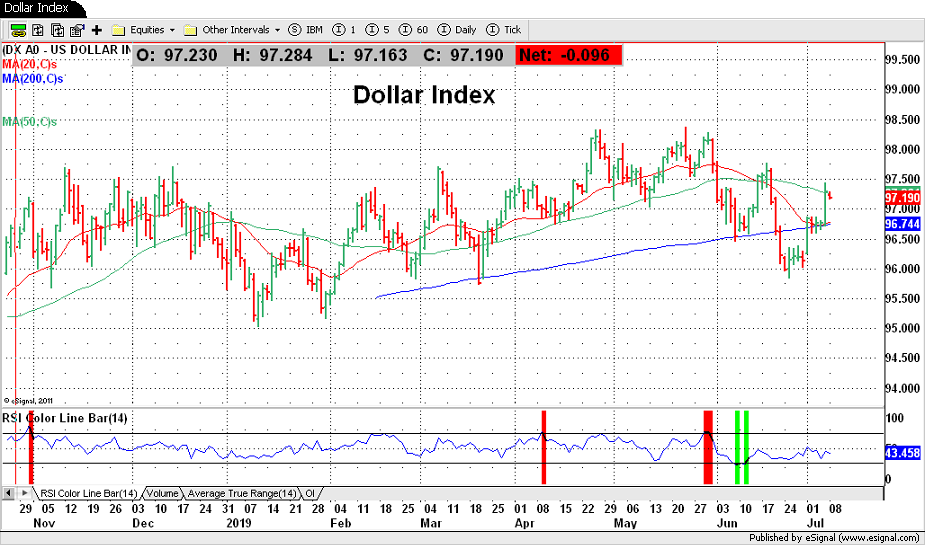The height and width of the screenshot is (545, 925).
Task: Click the MA(50,C)s legend label
Action: click(x=29, y=122)
